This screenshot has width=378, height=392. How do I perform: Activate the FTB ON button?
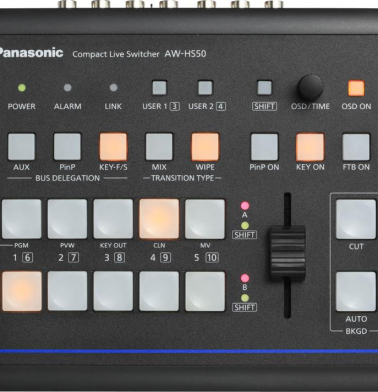pos(356,147)
